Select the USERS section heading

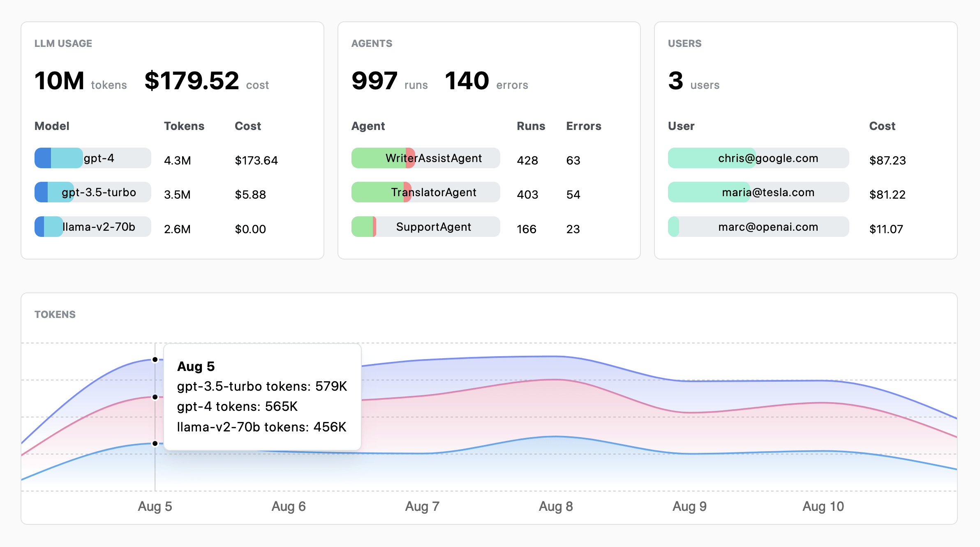pos(685,43)
